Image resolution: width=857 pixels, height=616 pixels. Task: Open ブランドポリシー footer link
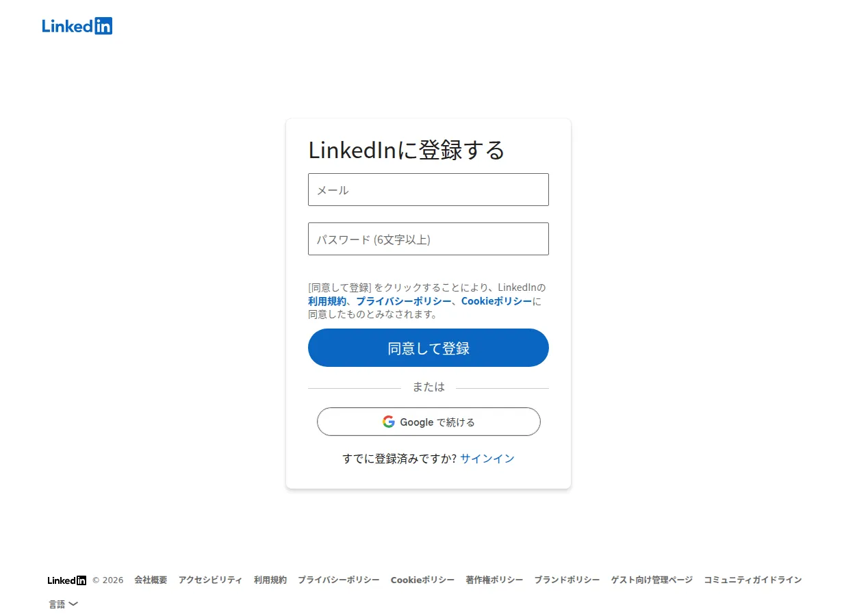point(567,580)
